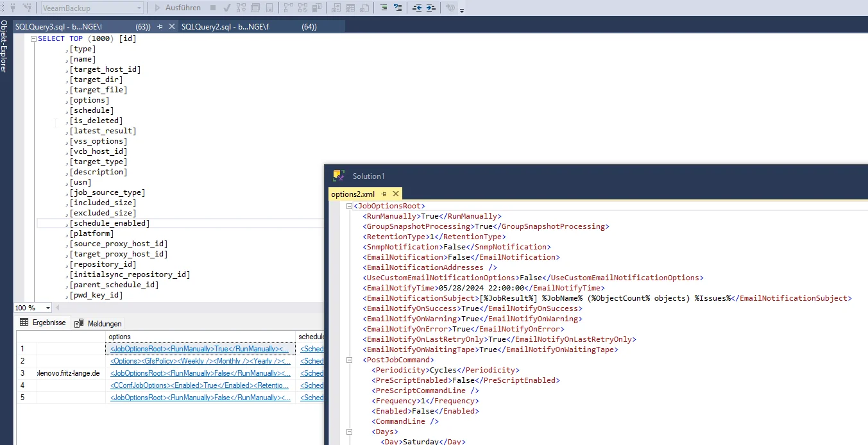The image size is (868, 445).
Task: Pin the options2.xml tab
Action: pos(384,194)
